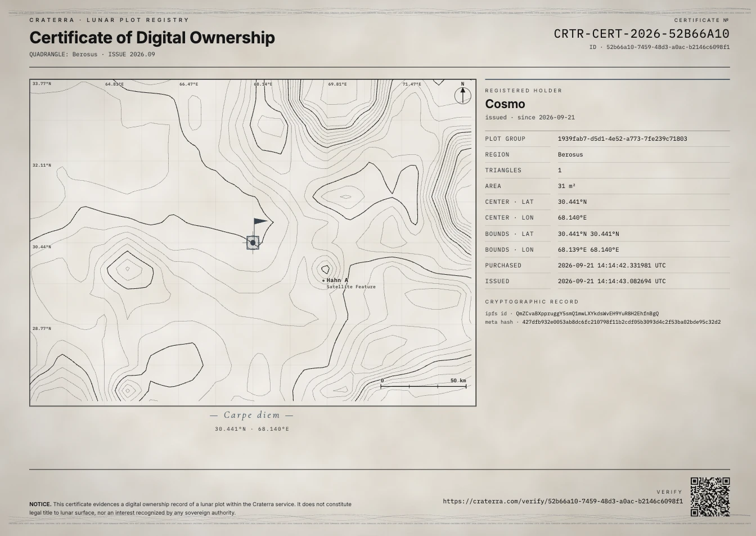Click the 71.47°E longitude grid label
756x536 pixels.
click(x=412, y=84)
